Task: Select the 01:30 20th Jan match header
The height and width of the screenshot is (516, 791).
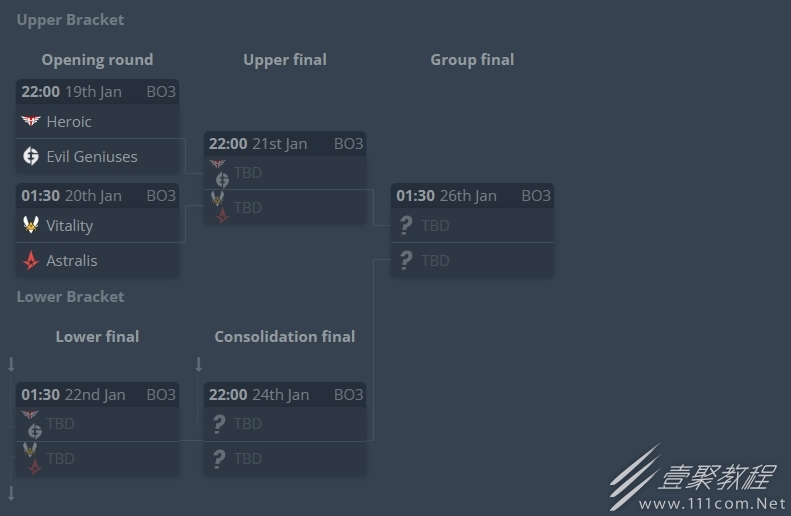Action: click(97, 196)
